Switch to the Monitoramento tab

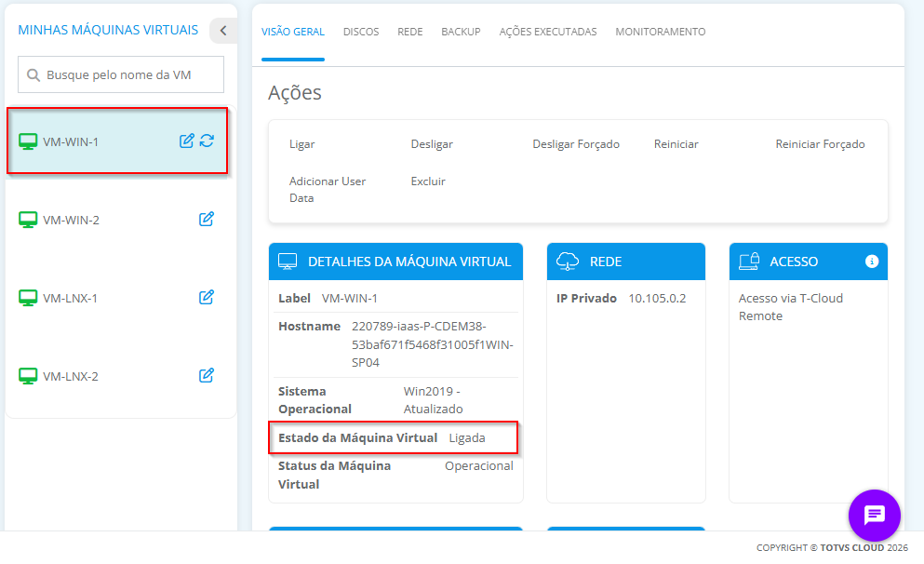tap(661, 32)
